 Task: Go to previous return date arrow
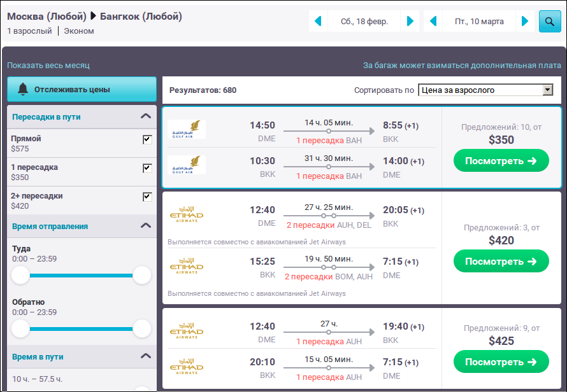coord(433,21)
